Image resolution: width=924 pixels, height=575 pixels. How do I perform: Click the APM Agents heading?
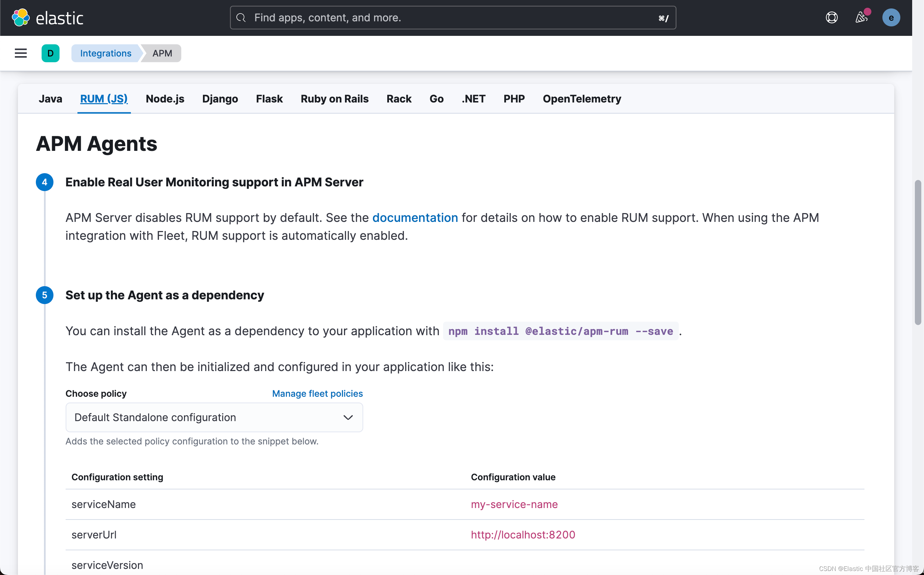(x=97, y=144)
